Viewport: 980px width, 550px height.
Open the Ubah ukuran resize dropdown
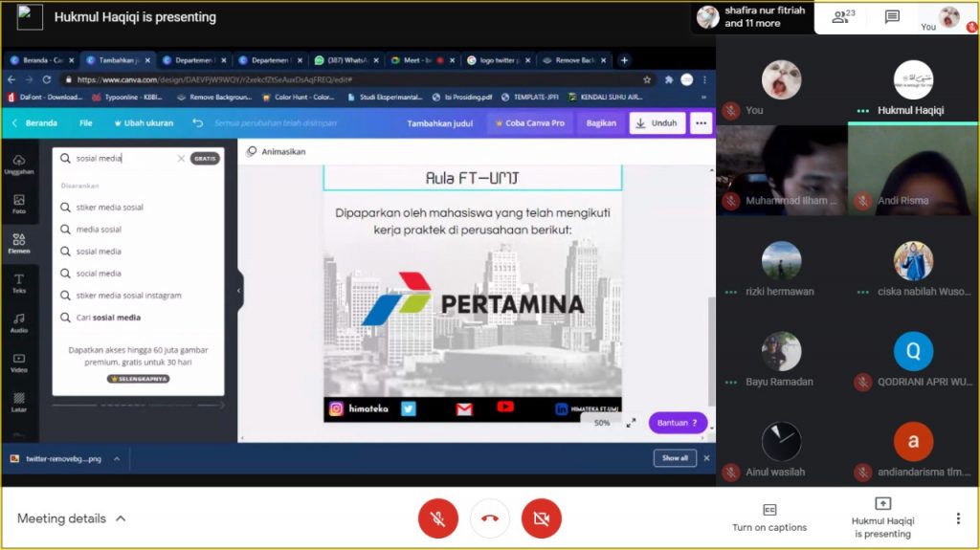pyautogui.click(x=144, y=123)
